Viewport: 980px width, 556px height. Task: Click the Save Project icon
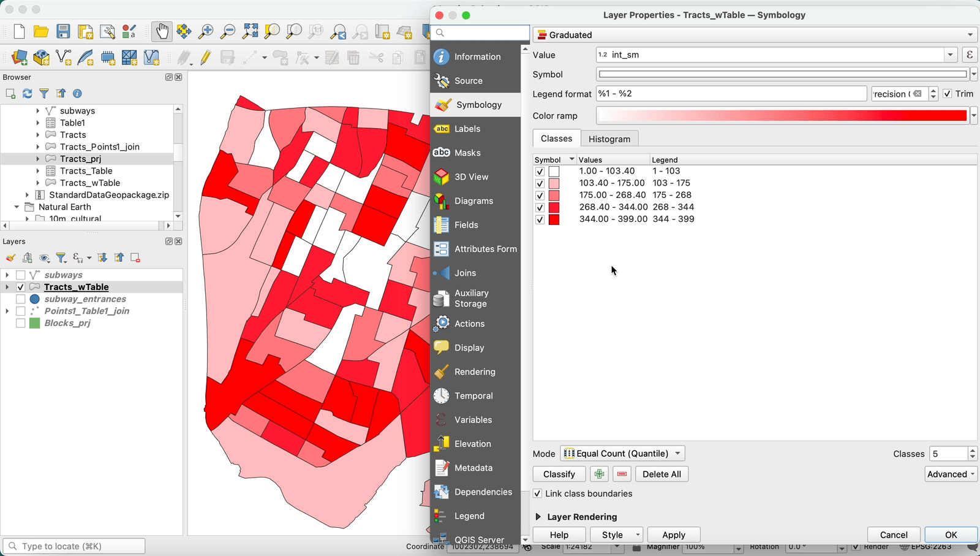click(63, 31)
